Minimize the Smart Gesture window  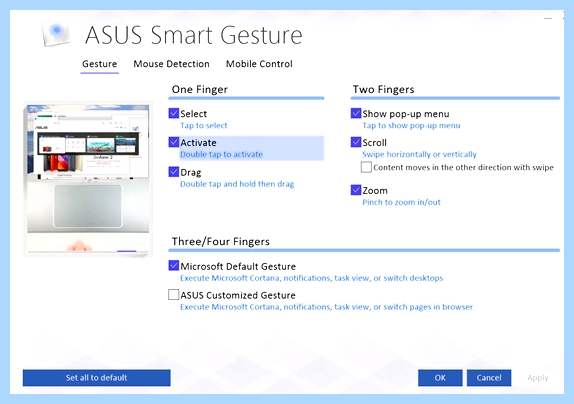coord(548,18)
